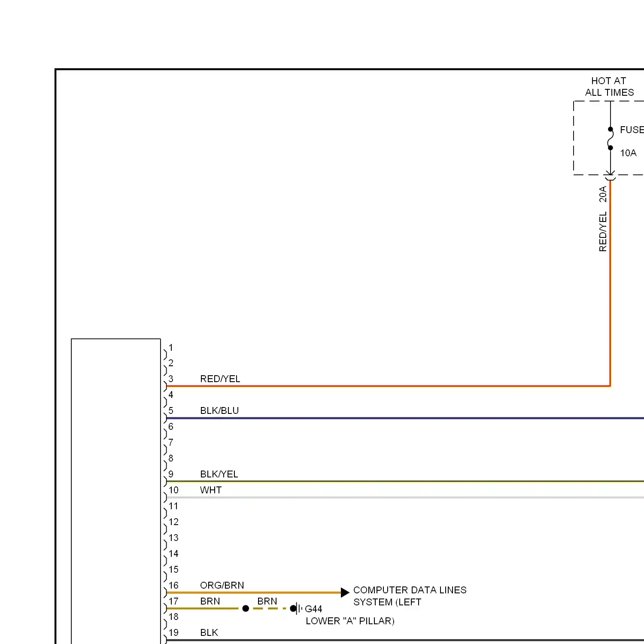The height and width of the screenshot is (644, 644).
Task: Click the 'SYSTEM (LEFT' text
Action: (x=387, y=602)
